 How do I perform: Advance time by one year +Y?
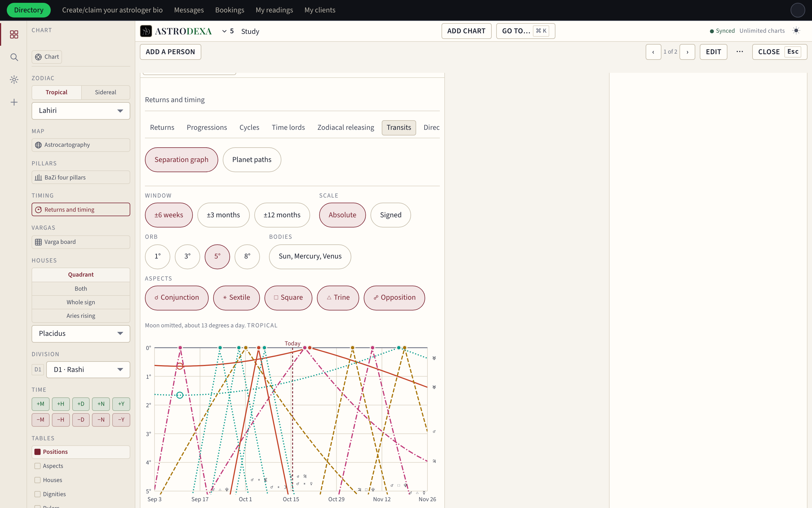[x=121, y=404]
